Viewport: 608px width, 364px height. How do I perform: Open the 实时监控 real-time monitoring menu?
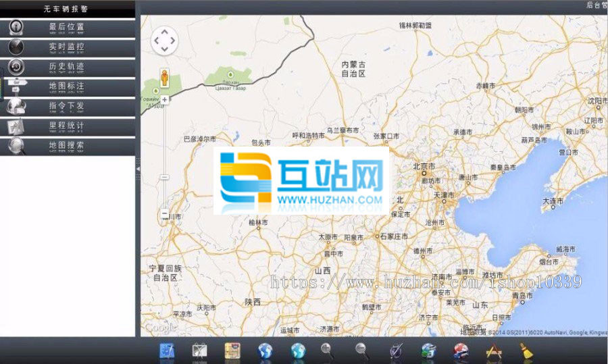pyautogui.click(x=68, y=47)
